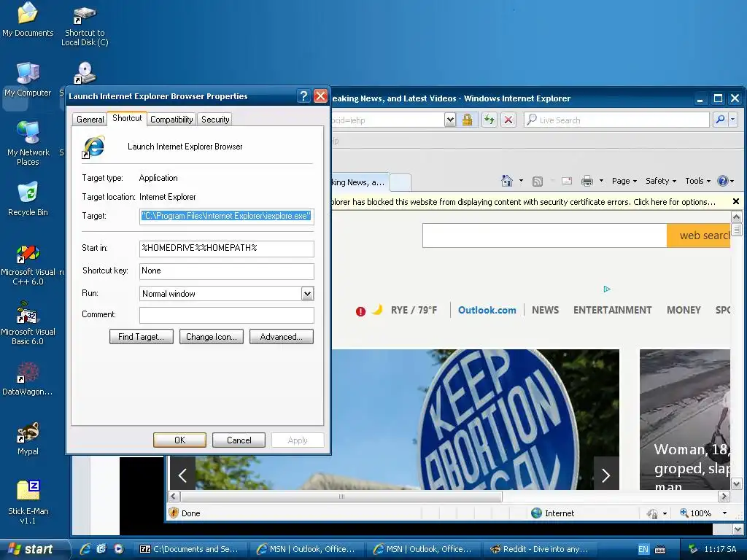Screen dimensions: 747x560
Task: Click the zoom magnifier icon in IE status bar
Action: pos(684,513)
